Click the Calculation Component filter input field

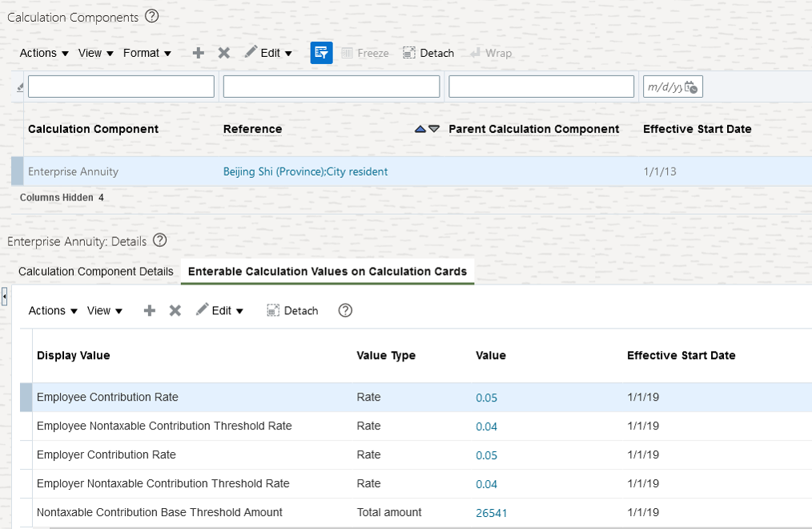click(x=121, y=87)
